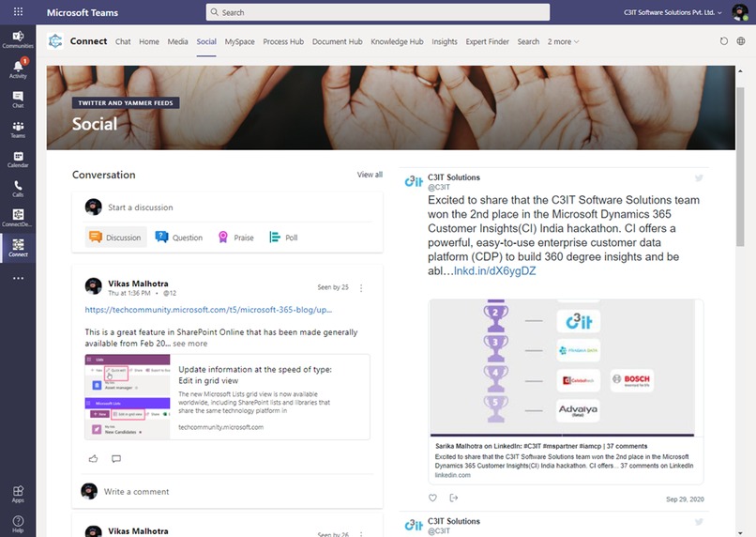Switch to the Home tab
This screenshot has width=756, height=537.
(149, 41)
